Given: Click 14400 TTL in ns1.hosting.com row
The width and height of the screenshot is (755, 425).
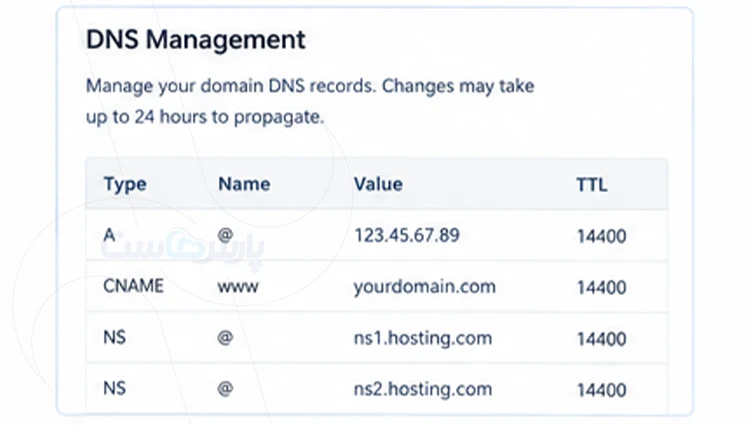Looking at the screenshot, I should tap(601, 339).
